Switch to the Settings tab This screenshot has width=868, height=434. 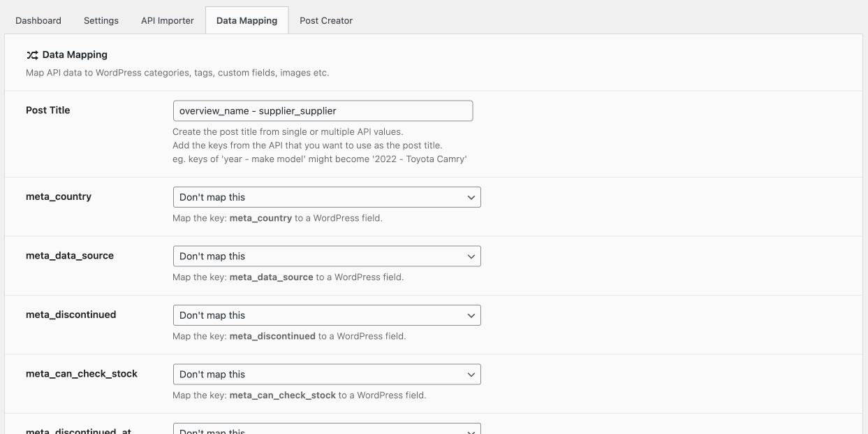(x=101, y=20)
